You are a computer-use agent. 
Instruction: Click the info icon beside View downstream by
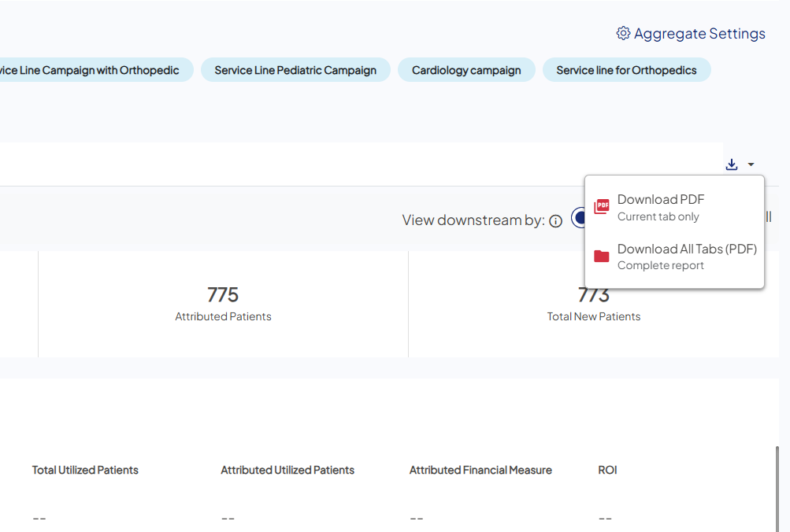coord(556,220)
